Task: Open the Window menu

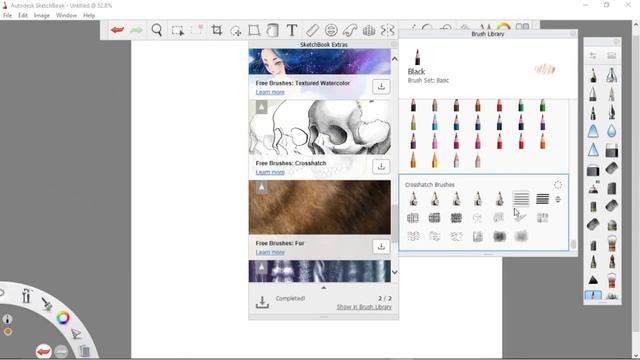Action: tap(66, 16)
